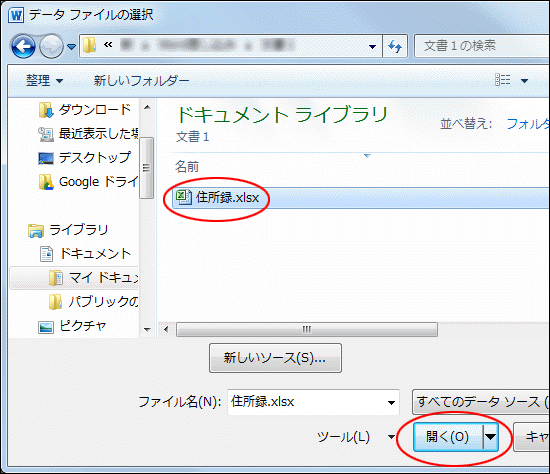550x474 pixels.
Task: Click 新しいフォルダー in the toolbar
Action: pyautogui.click(x=141, y=81)
